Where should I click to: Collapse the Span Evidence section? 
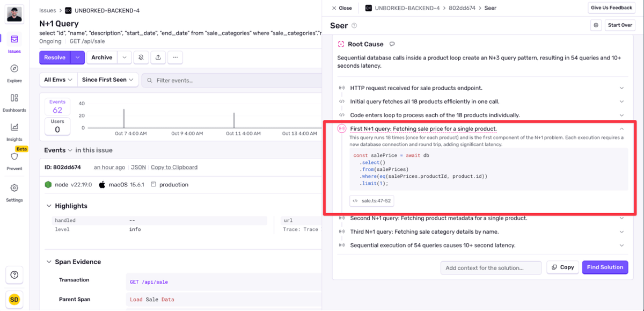[x=49, y=262]
